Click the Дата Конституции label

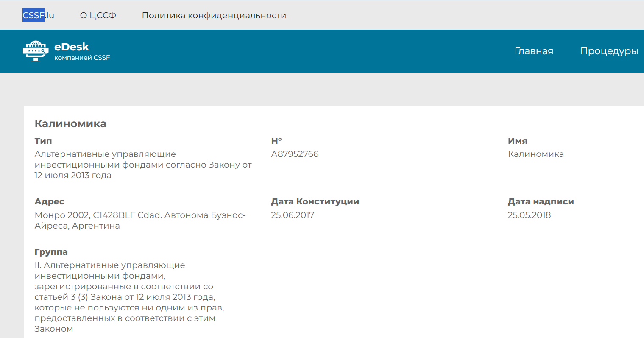coord(315,201)
